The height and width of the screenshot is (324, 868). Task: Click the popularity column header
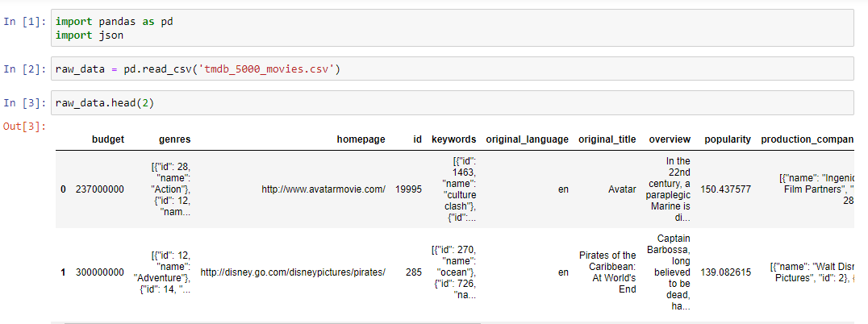[728, 139]
